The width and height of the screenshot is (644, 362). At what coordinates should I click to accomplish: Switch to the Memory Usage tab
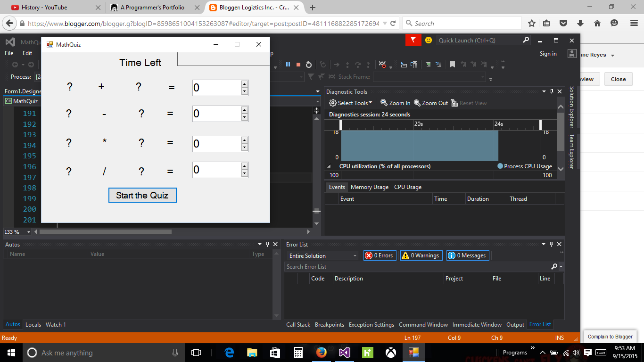(369, 187)
